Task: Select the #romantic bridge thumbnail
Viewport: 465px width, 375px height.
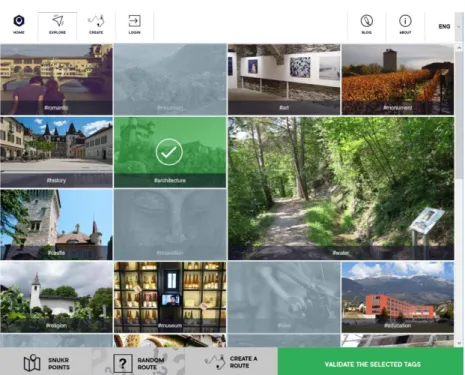Action: pyautogui.click(x=56, y=79)
